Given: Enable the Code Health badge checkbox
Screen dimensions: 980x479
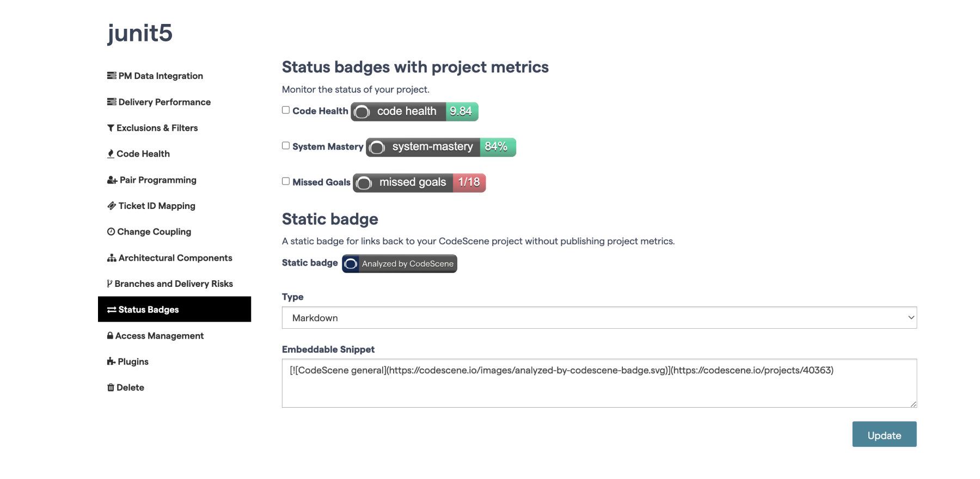Looking at the screenshot, I should pos(285,109).
